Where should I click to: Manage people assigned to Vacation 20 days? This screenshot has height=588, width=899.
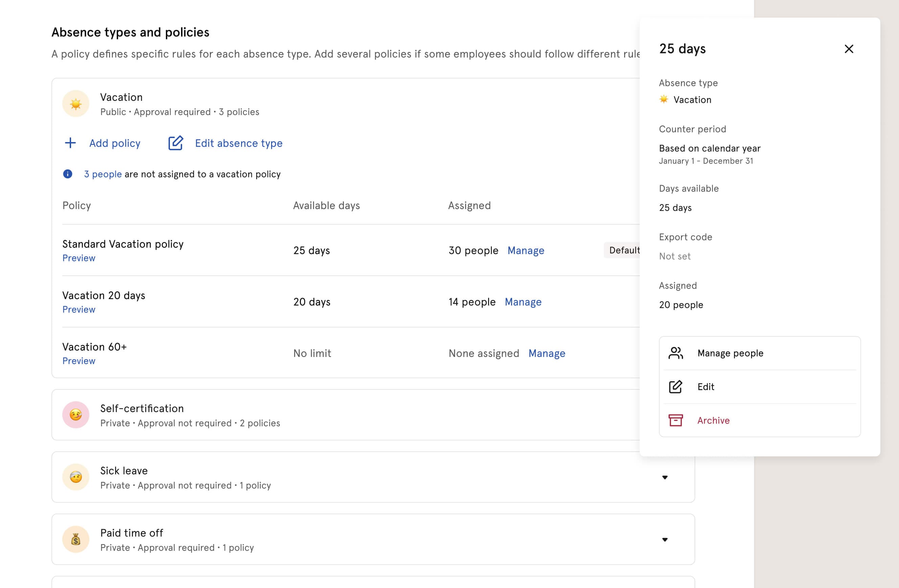click(523, 302)
